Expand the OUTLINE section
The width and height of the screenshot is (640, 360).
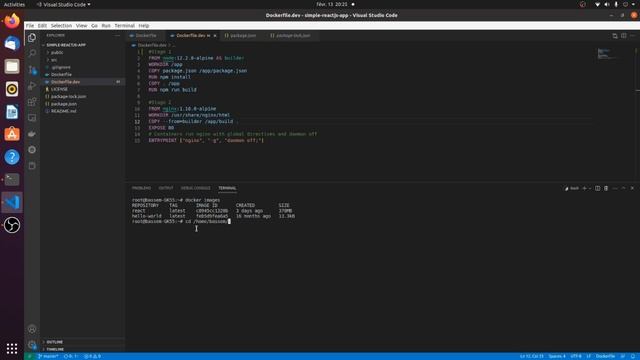click(x=55, y=342)
